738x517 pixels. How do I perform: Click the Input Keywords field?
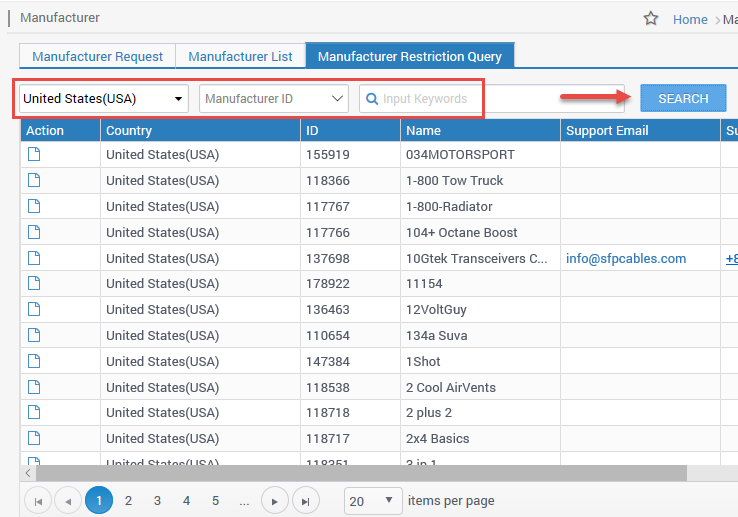coord(492,98)
